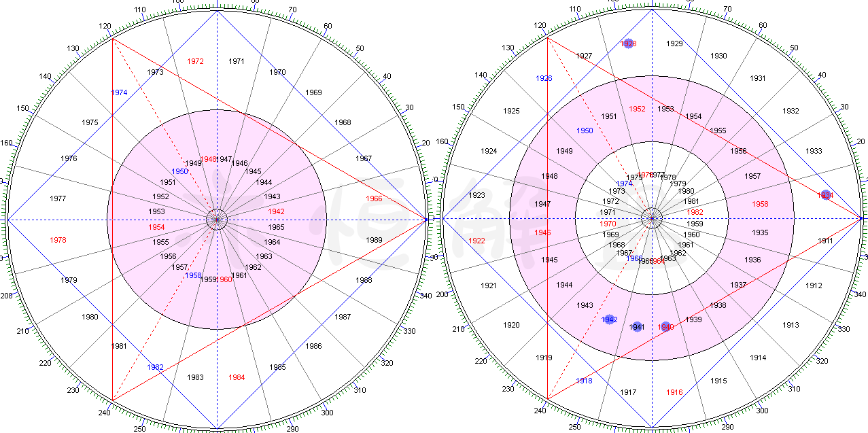Select the red year label 1916

(x=674, y=392)
